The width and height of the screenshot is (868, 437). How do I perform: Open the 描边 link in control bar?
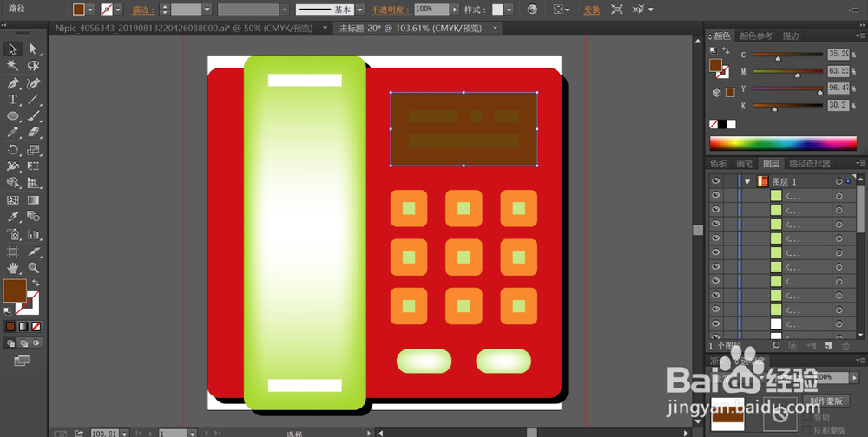pos(143,10)
